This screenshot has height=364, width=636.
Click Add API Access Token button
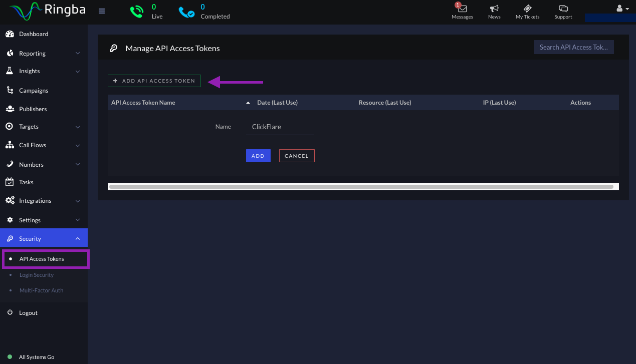point(154,81)
